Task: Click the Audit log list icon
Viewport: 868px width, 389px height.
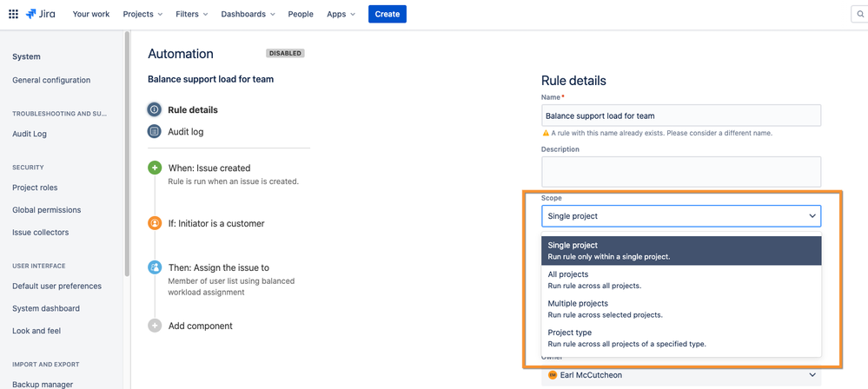Action: pos(155,132)
